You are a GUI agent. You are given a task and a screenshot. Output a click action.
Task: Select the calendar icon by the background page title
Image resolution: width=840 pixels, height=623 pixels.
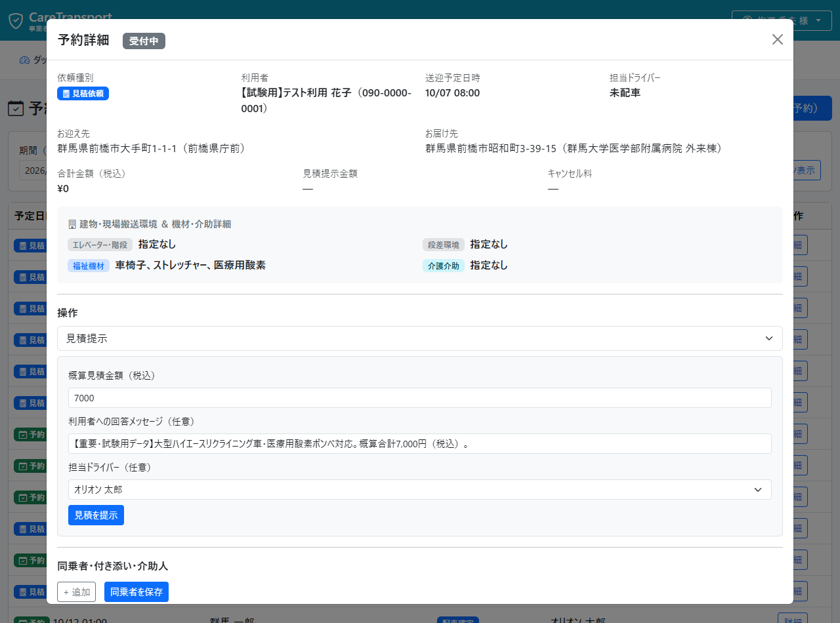[x=16, y=108]
